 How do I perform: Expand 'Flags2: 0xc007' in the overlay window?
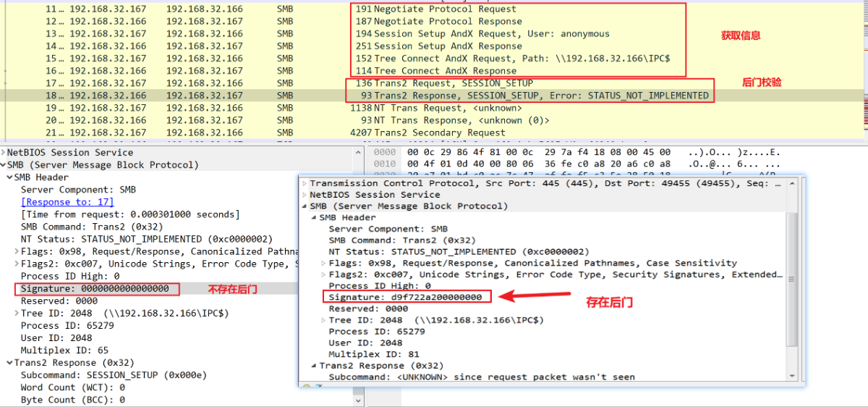click(x=323, y=274)
